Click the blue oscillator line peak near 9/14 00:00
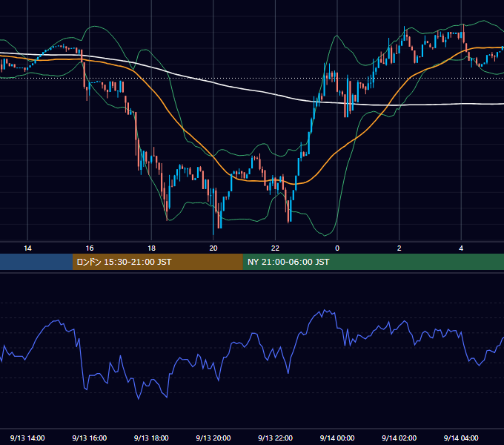Viewport: 504px width, 445px height. [325, 311]
